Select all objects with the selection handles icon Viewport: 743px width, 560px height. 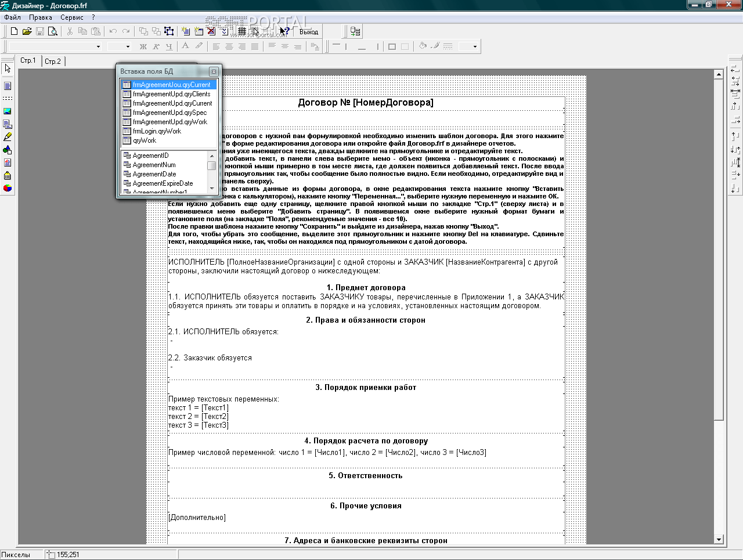169,31
